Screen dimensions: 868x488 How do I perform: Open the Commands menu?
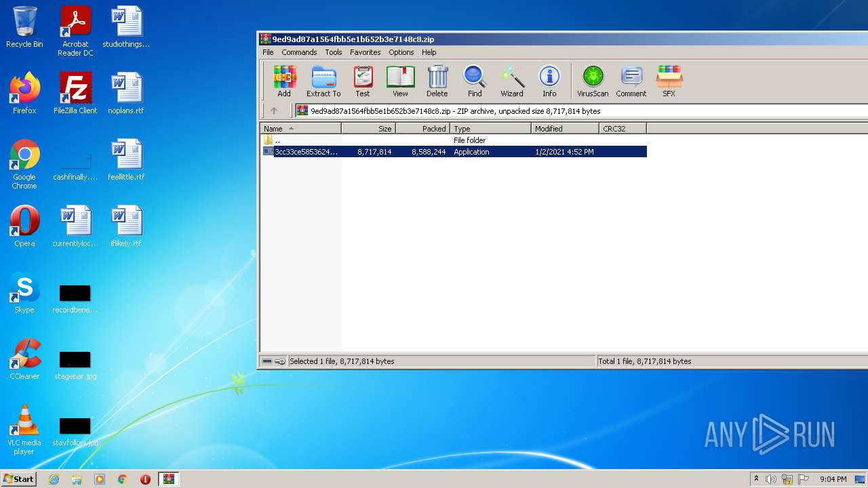(299, 52)
